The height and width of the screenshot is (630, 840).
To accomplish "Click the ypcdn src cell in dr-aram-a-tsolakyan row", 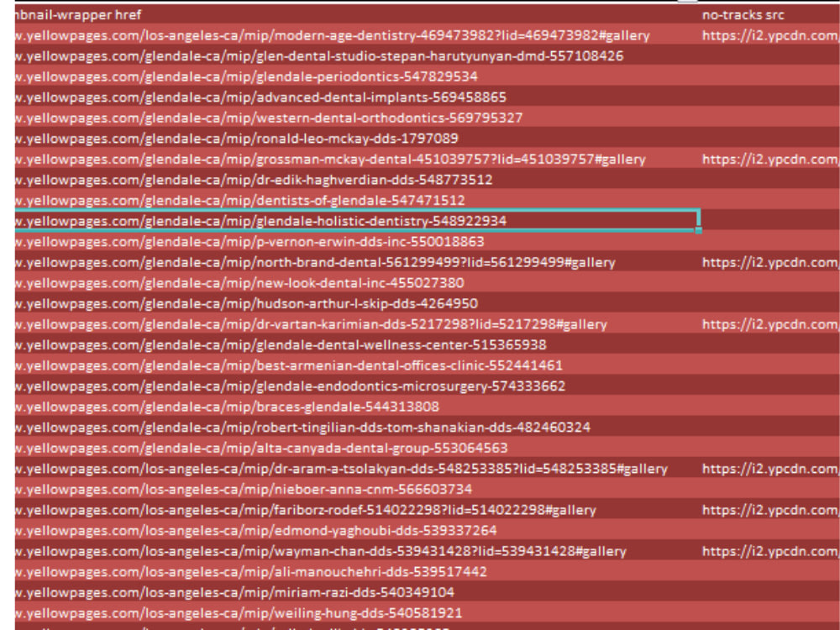I will (769, 469).
